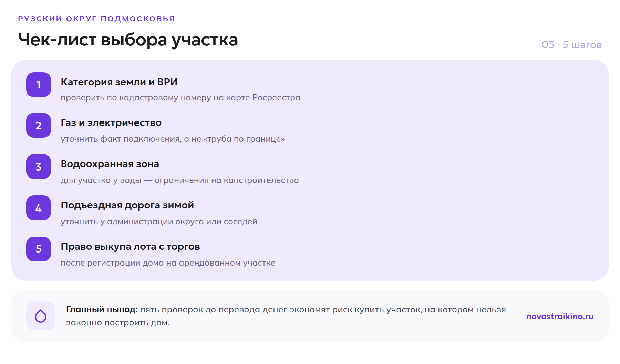The width and height of the screenshot is (620, 364).
Task: Open the novostroikino.ru link
Action: point(560,316)
